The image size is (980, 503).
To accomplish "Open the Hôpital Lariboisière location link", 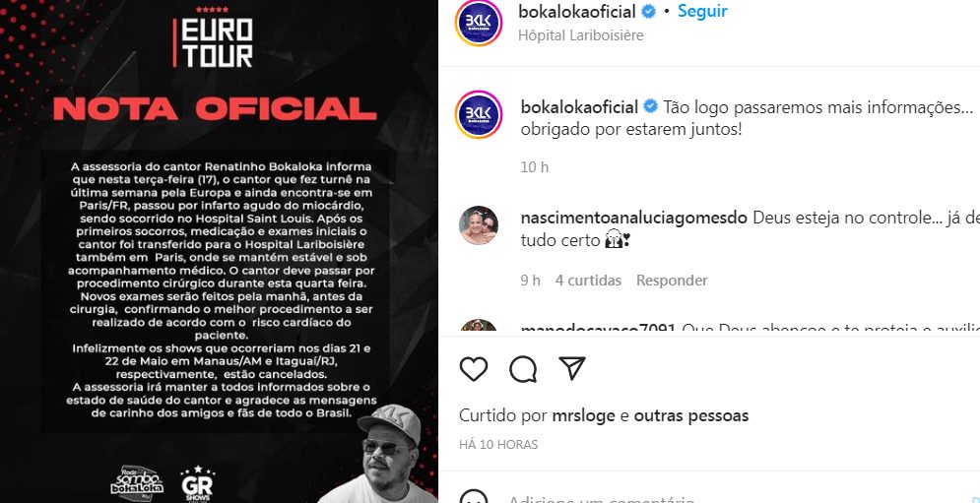I will [x=581, y=35].
